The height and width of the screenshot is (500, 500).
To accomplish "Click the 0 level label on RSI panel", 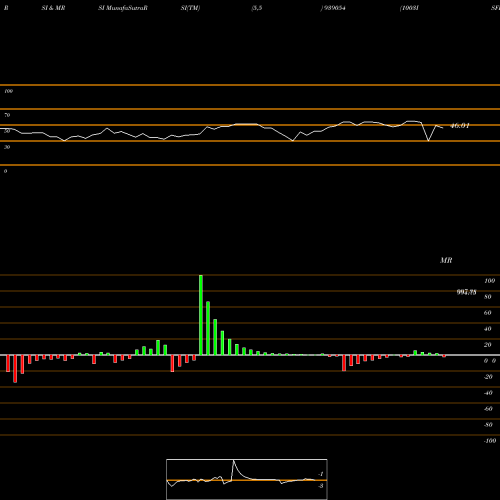I will pyautogui.click(x=5, y=171).
